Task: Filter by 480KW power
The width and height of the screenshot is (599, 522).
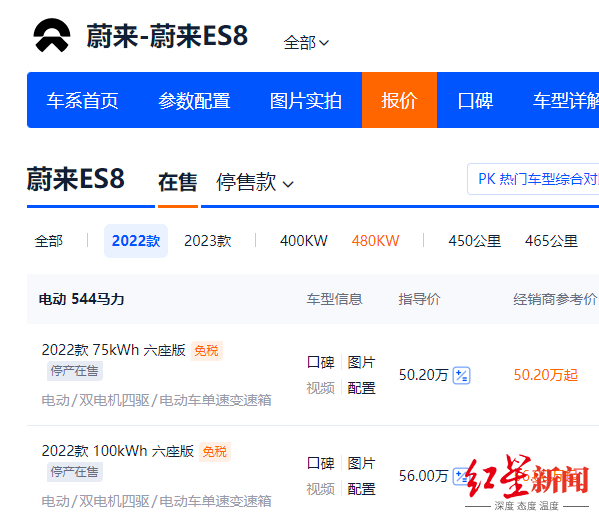Action: tap(376, 241)
